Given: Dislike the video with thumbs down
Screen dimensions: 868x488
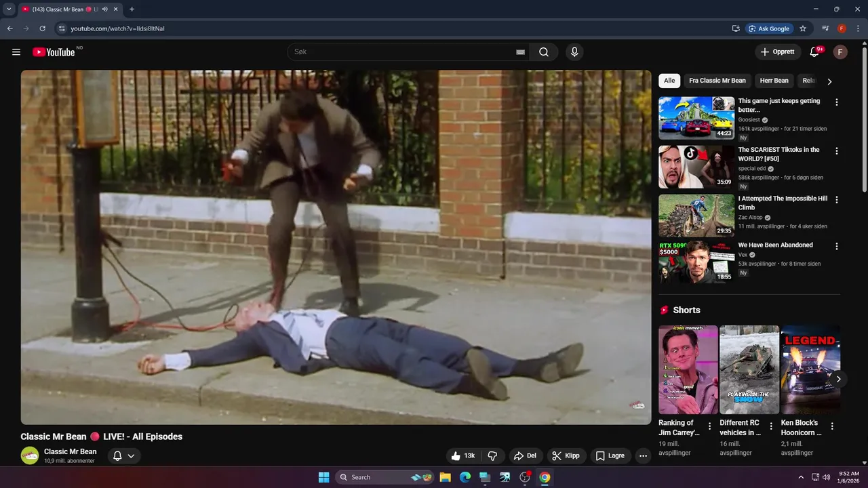Looking at the screenshot, I should tap(493, 456).
